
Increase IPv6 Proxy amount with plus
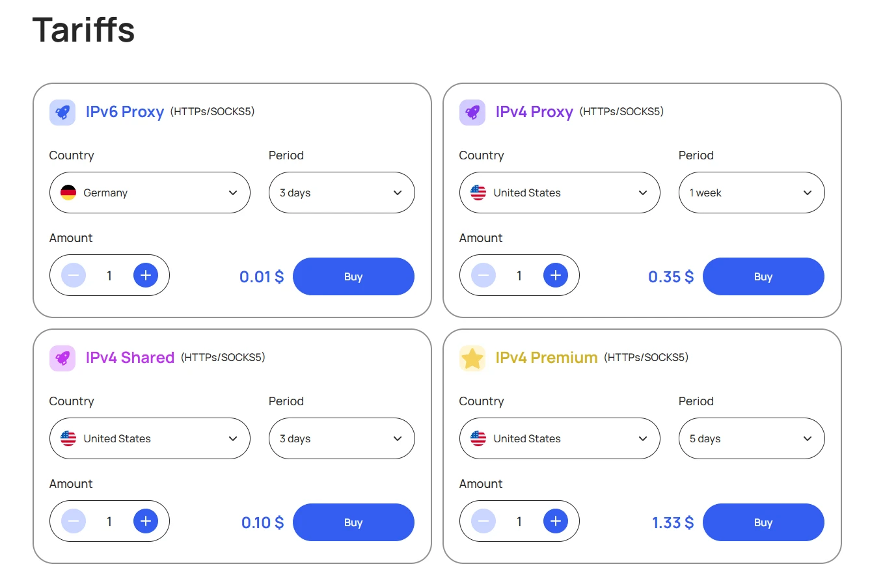146,275
